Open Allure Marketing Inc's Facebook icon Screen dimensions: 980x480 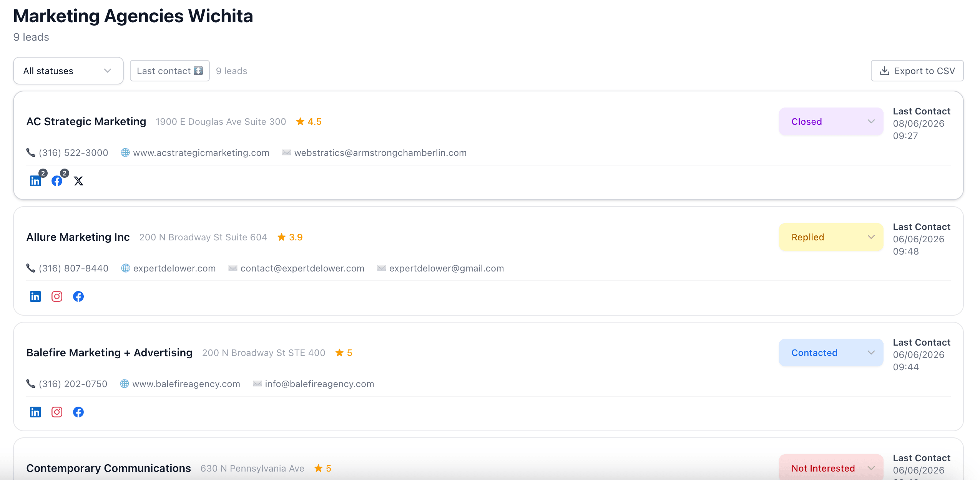click(x=78, y=296)
